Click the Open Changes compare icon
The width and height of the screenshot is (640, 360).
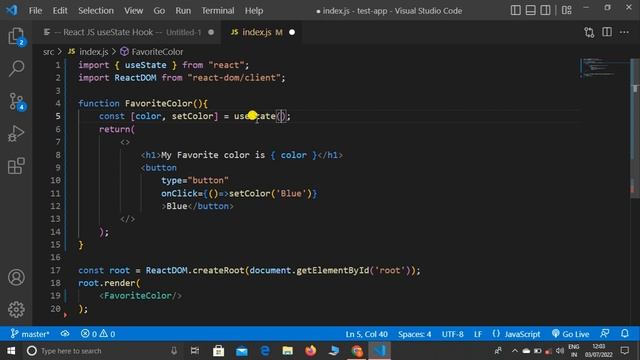(589, 32)
